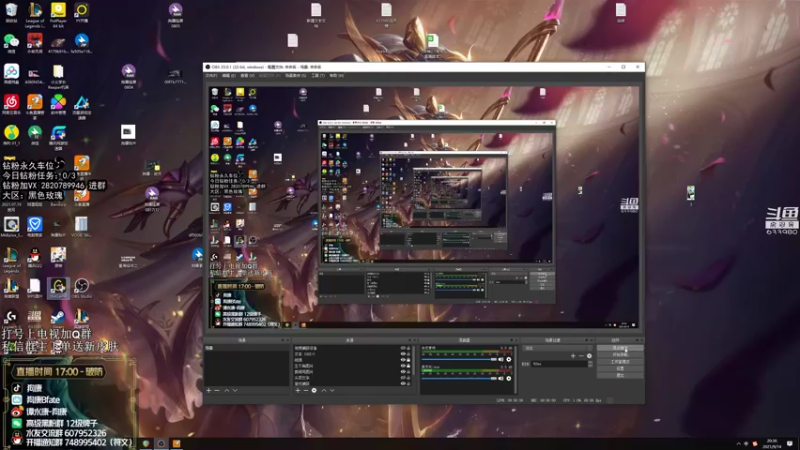Open the Tencent QQ penguin desktop shortcut

[35, 258]
